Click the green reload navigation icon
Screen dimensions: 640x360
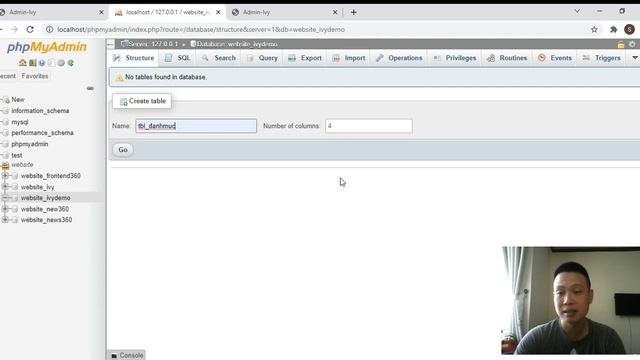click(71, 63)
